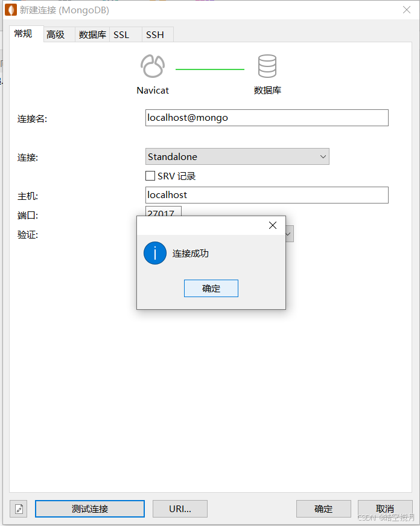Screen dimensions: 420x526
Task: Click the database cylinder icon
Action: pos(267,66)
